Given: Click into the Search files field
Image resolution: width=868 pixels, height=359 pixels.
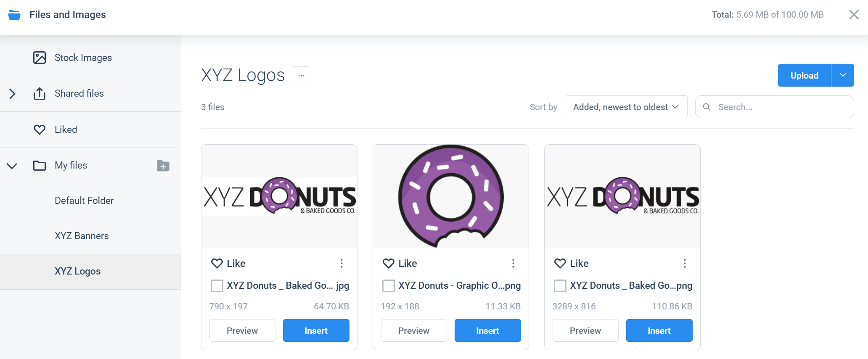Looking at the screenshot, I should [775, 107].
